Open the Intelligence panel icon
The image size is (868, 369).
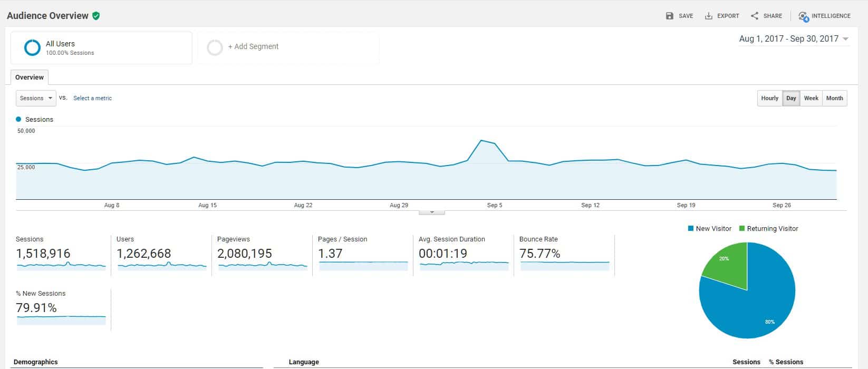[x=803, y=16]
